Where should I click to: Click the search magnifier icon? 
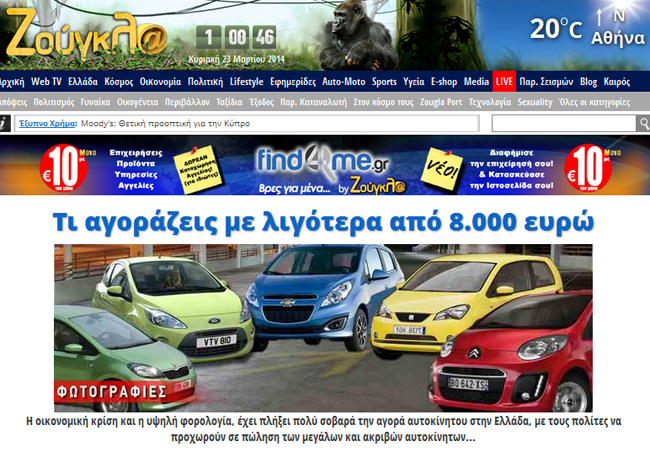(x=641, y=123)
